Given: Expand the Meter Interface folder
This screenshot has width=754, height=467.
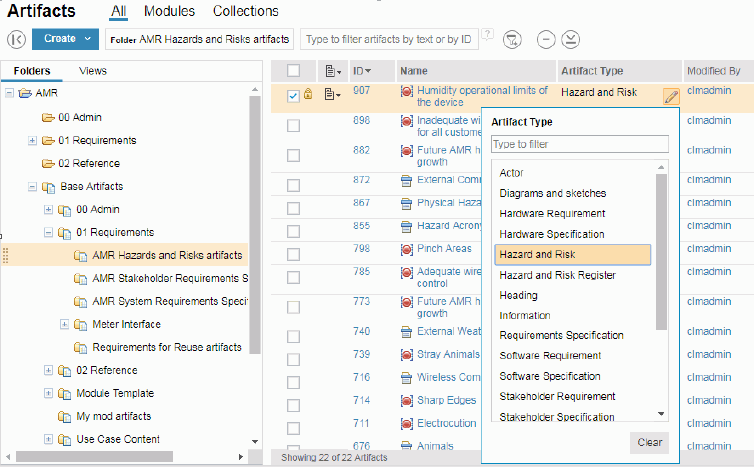Looking at the screenshot, I should (64, 324).
